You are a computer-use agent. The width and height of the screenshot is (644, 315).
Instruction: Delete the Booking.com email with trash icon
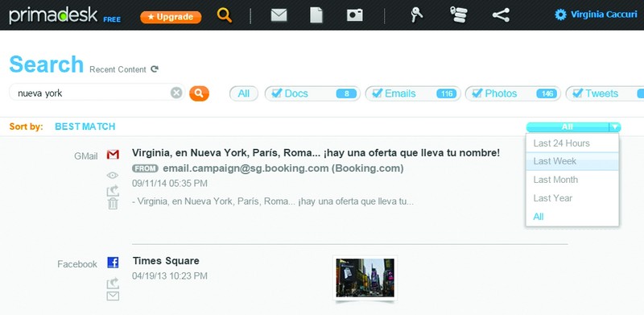(113, 204)
